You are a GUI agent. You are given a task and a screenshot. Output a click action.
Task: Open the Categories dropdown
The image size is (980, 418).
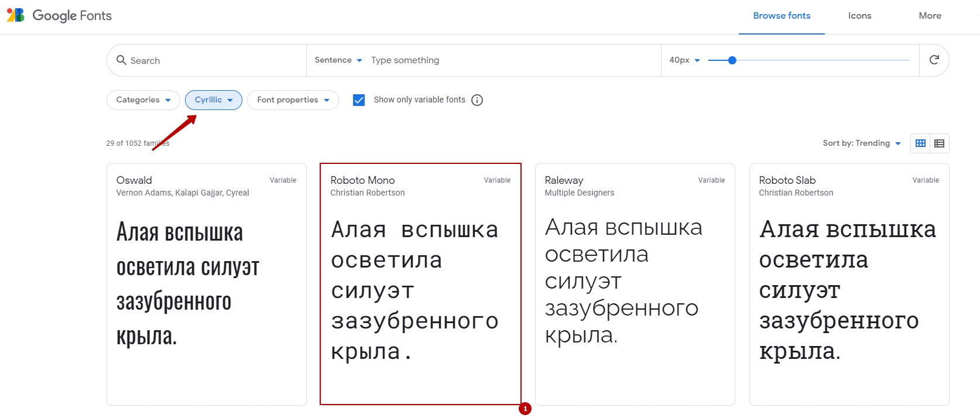(x=143, y=100)
